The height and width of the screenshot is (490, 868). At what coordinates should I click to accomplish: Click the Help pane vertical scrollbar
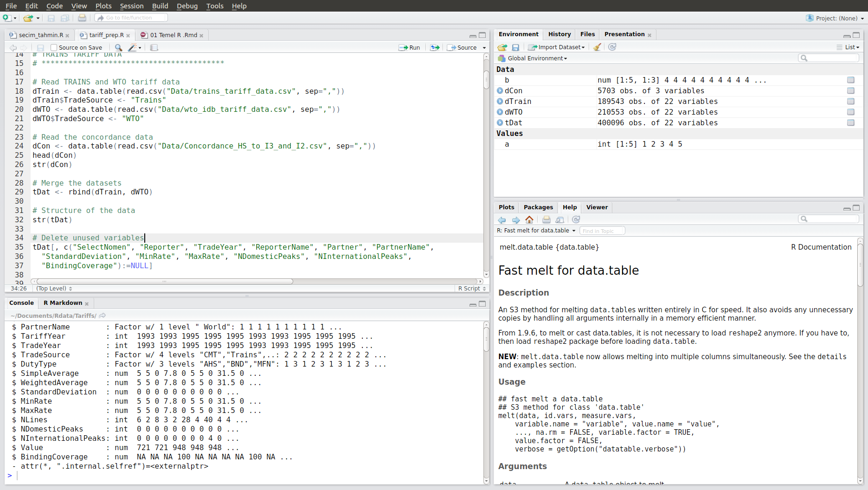pos(860,264)
